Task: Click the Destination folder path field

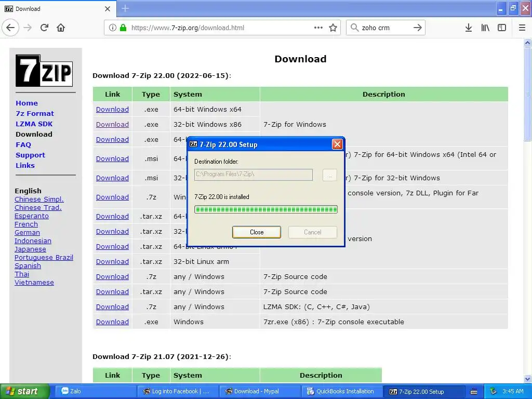Action: point(254,175)
